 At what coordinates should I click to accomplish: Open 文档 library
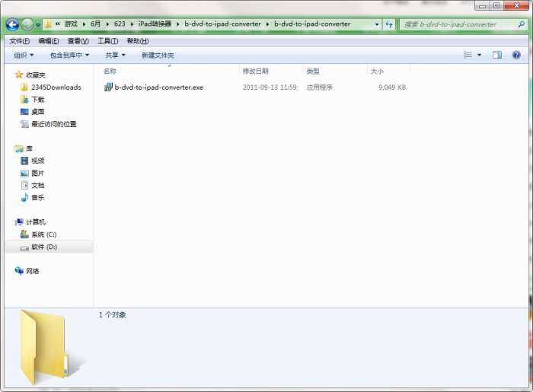[x=38, y=186]
